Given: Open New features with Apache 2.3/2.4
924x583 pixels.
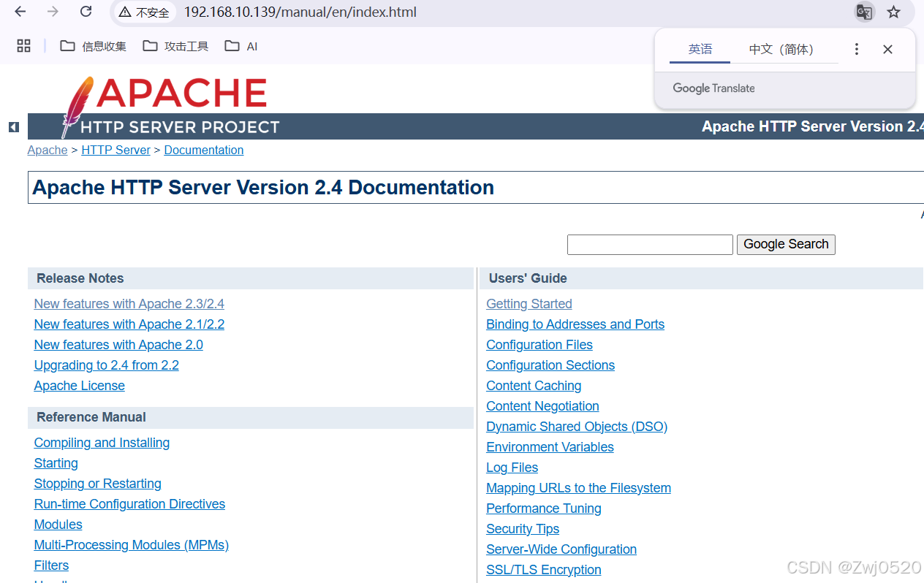Looking at the screenshot, I should click(129, 304).
